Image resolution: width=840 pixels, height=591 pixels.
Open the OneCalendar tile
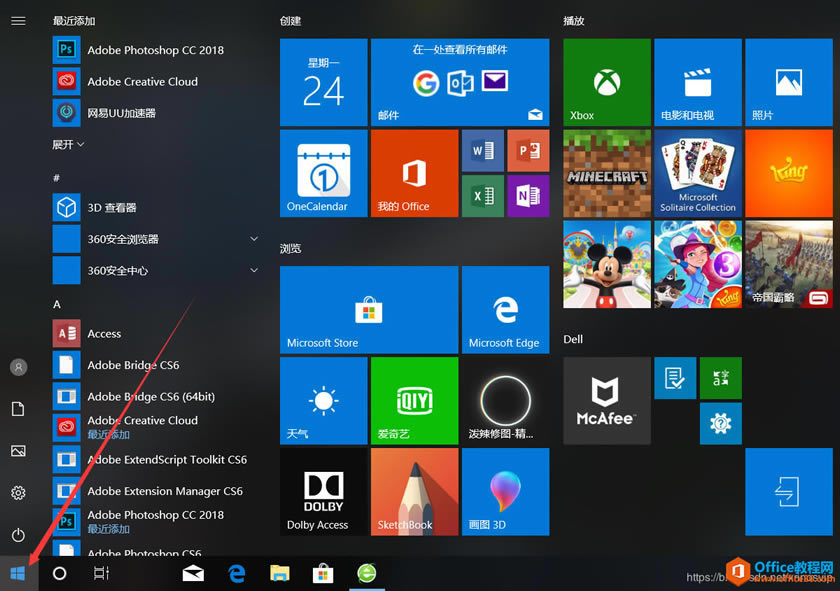coord(324,173)
